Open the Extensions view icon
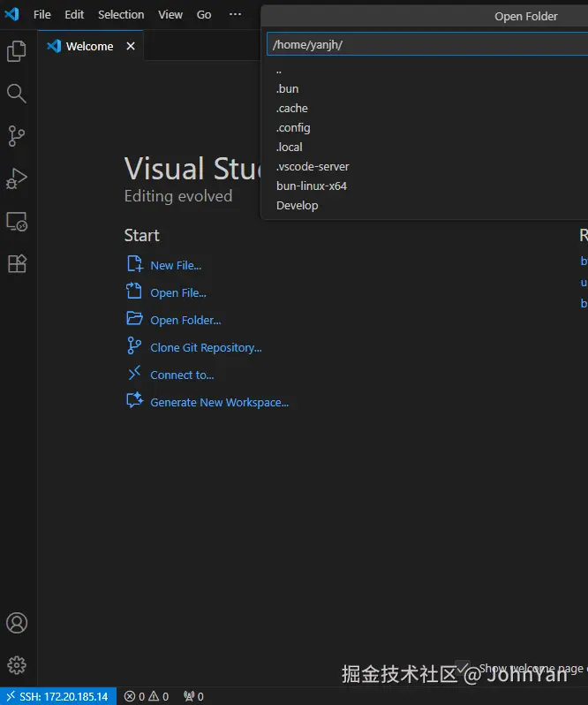The image size is (588, 705). pyautogui.click(x=17, y=263)
